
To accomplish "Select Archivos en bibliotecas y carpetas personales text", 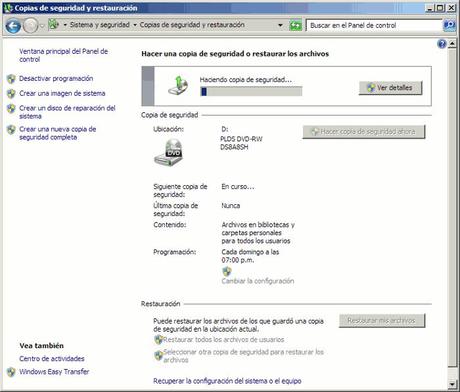I will coord(258,233).
